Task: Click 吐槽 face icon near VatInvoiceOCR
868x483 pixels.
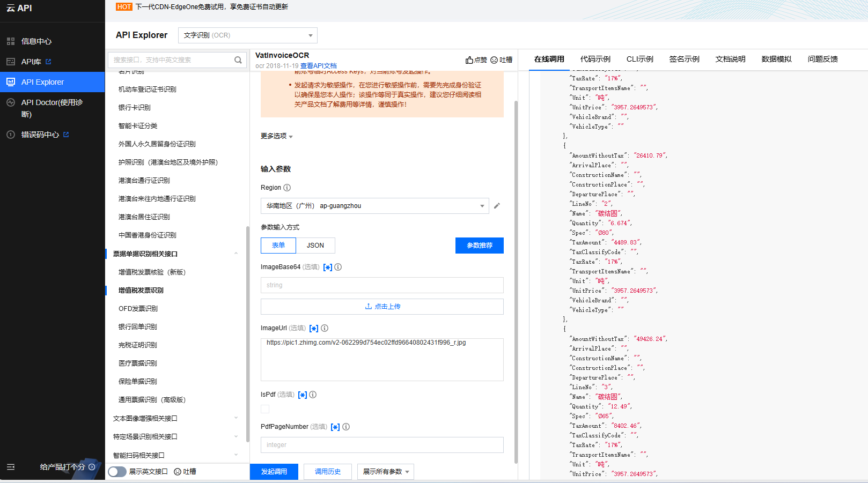Action: coord(494,60)
